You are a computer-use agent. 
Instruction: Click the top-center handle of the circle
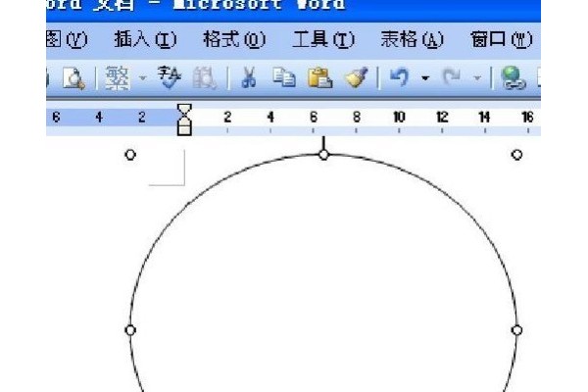[323, 155]
